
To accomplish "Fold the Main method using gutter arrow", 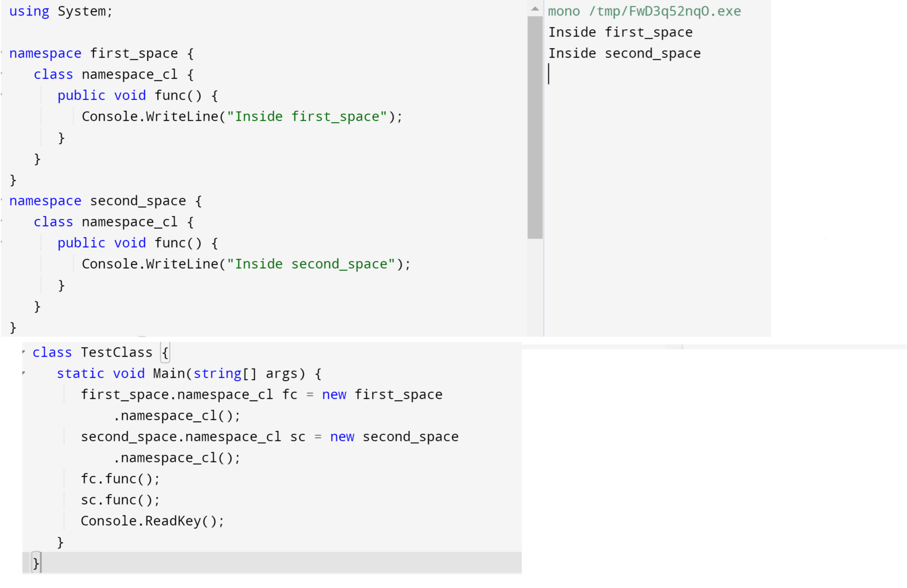I will [x=24, y=373].
